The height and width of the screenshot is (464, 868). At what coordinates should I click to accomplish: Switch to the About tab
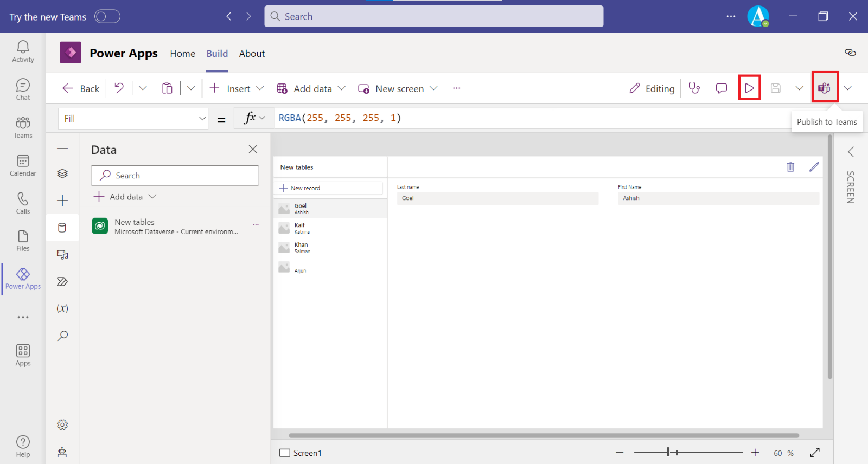252,54
